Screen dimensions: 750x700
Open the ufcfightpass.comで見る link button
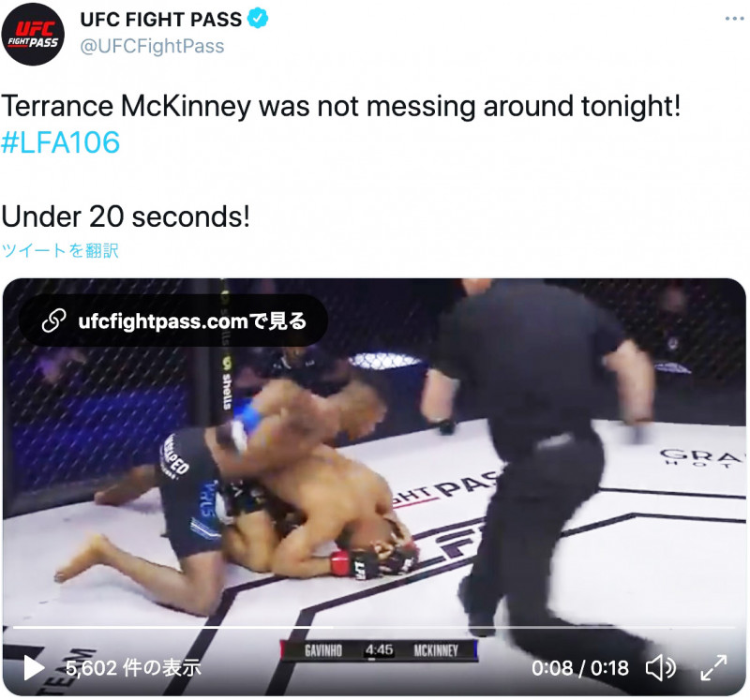click(x=173, y=320)
